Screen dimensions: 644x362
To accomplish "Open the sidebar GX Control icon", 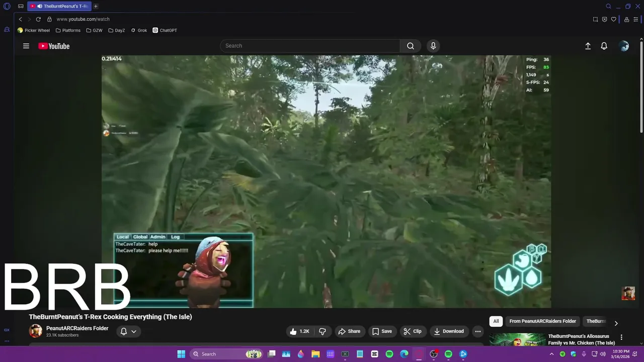I will [7, 330].
